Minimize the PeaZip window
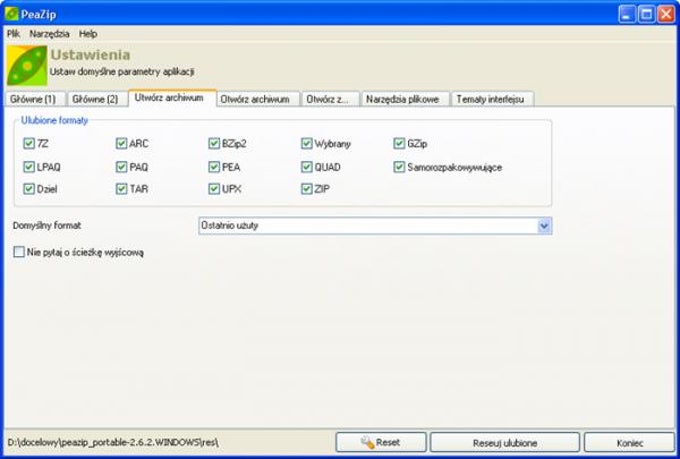 (x=626, y=14)
